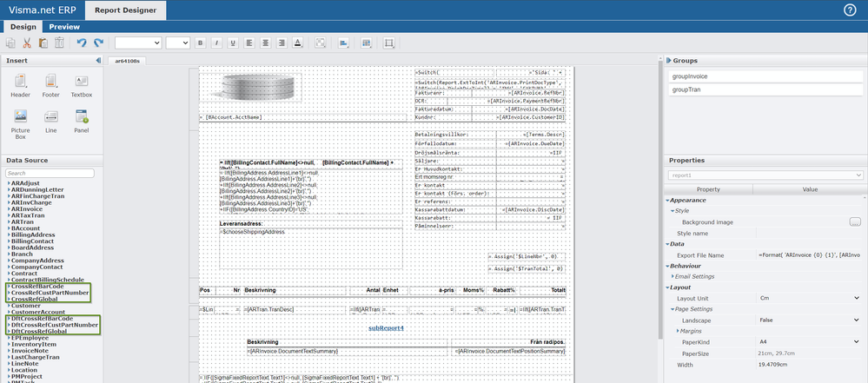Click the Data Source search field
Viewport: 868px width, 383px height.
(50, 173)
